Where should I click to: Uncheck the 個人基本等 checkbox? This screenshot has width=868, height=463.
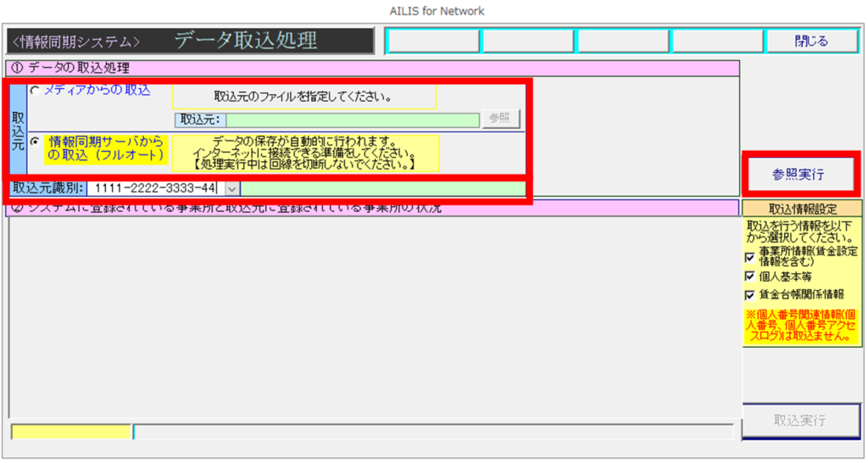(x=749, y=276)
